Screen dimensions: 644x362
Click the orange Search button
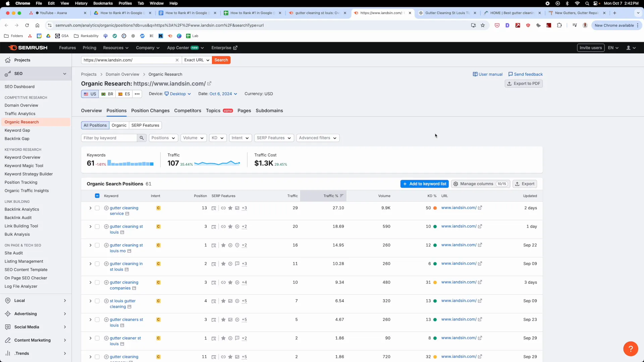pos(221,60)
